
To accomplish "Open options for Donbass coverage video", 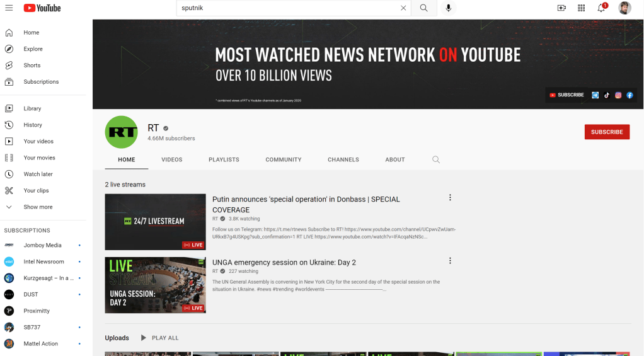I will click(450, 197).
